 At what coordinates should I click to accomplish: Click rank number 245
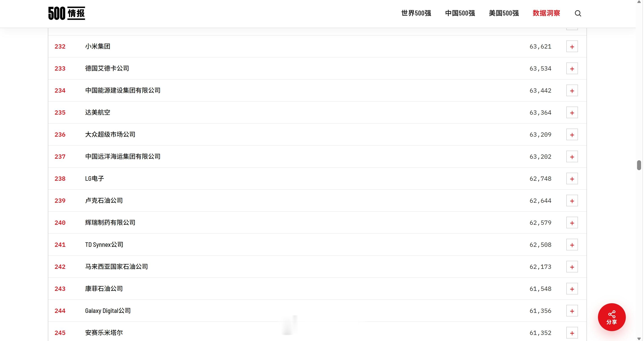point(60,333)
